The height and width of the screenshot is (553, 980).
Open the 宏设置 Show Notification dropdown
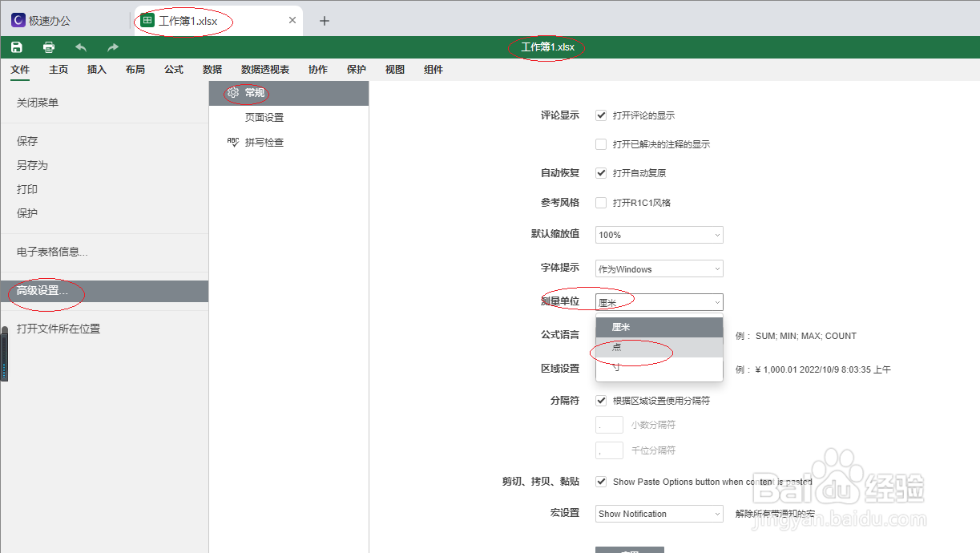pos(659,513)
